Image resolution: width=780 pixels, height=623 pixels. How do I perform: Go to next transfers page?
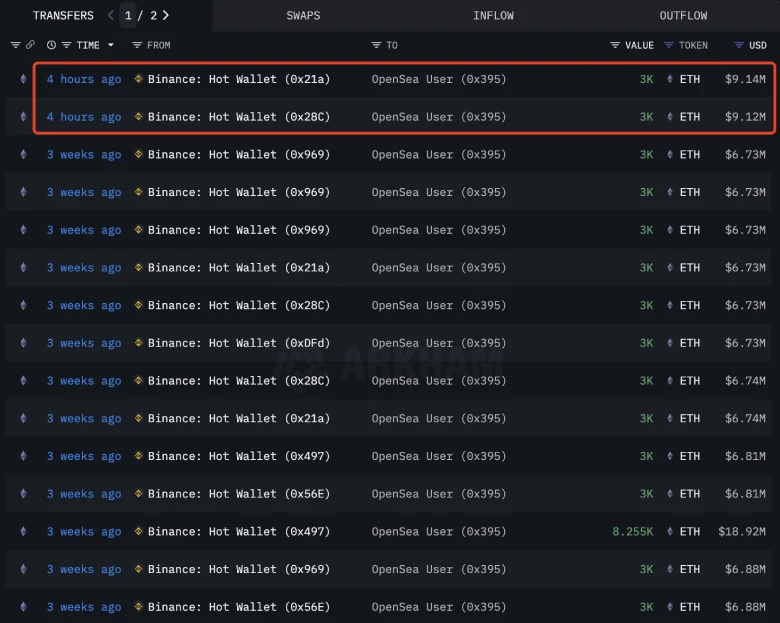tap(165, 15)
